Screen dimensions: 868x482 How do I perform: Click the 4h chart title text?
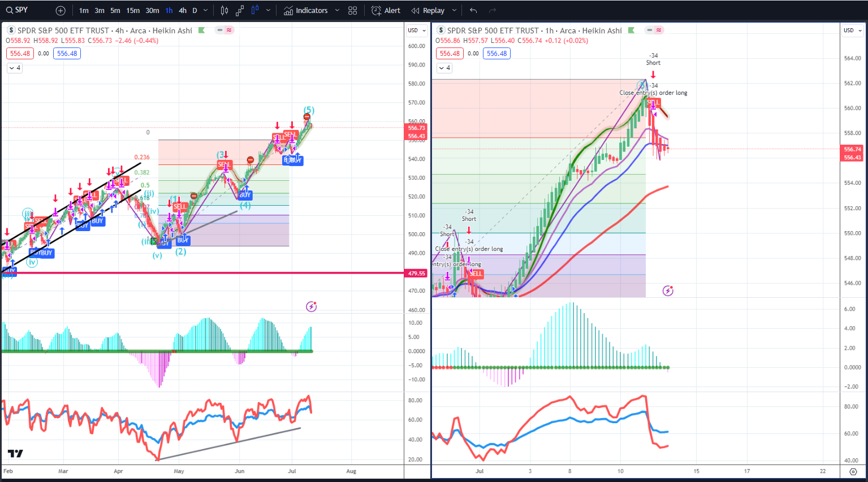click(x=105, y=31)
